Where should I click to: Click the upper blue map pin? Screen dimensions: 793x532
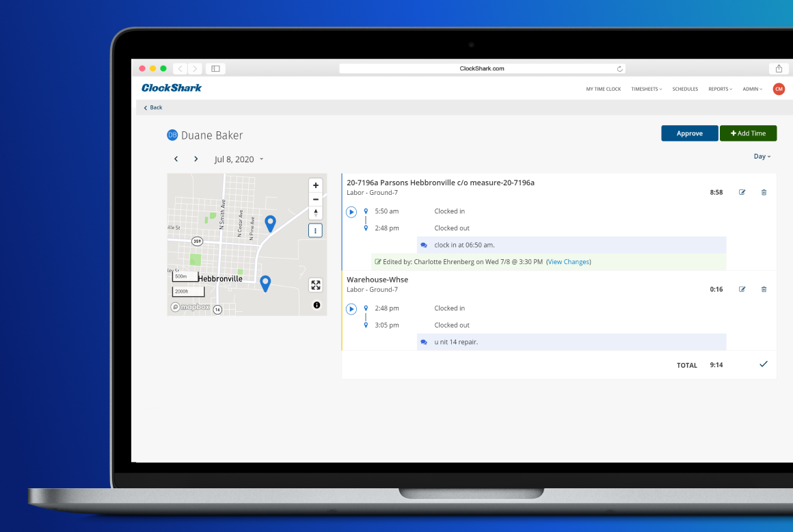(271, 223)
